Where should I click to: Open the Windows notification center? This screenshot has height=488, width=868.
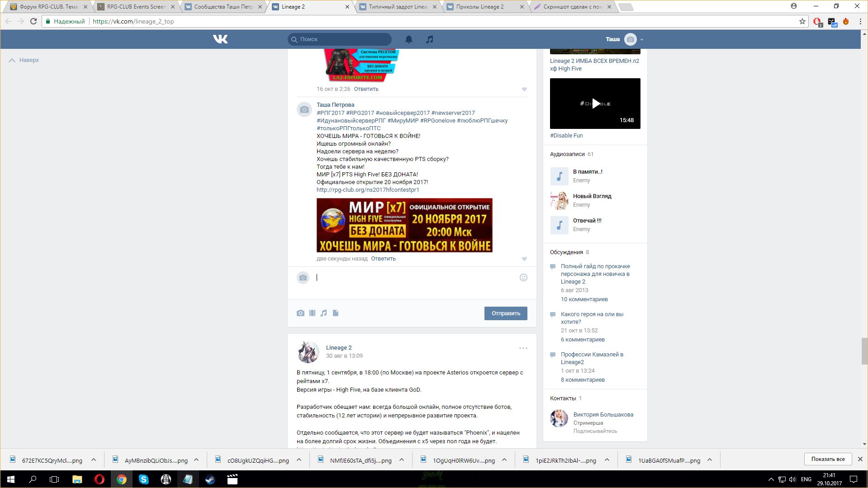(854, 479)
